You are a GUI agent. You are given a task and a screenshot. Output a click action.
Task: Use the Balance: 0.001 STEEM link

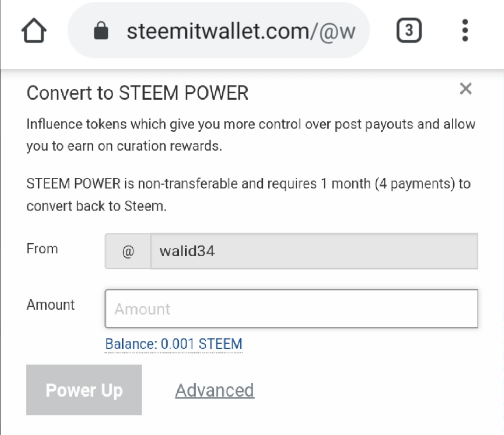174,344
